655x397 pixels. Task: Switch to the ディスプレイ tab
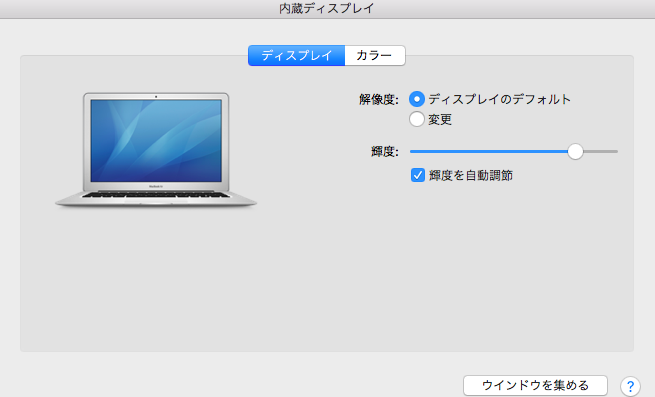[297, 56]
